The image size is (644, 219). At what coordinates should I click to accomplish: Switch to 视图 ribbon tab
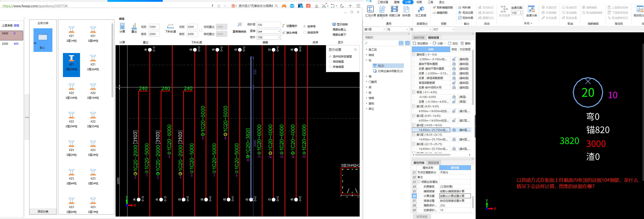419,2
